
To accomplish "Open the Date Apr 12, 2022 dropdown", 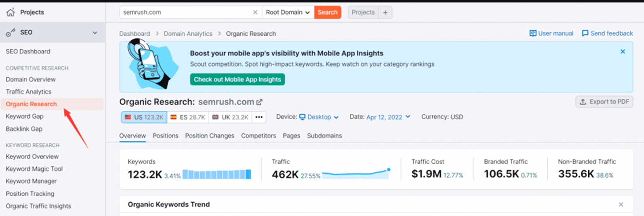I will coord(388,117).
